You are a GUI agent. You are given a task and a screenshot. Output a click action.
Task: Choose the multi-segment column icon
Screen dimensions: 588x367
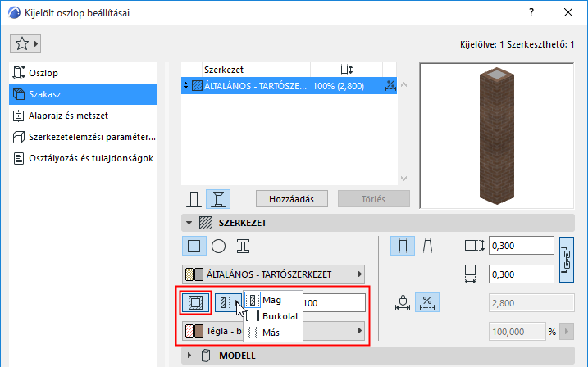(218, 199)
